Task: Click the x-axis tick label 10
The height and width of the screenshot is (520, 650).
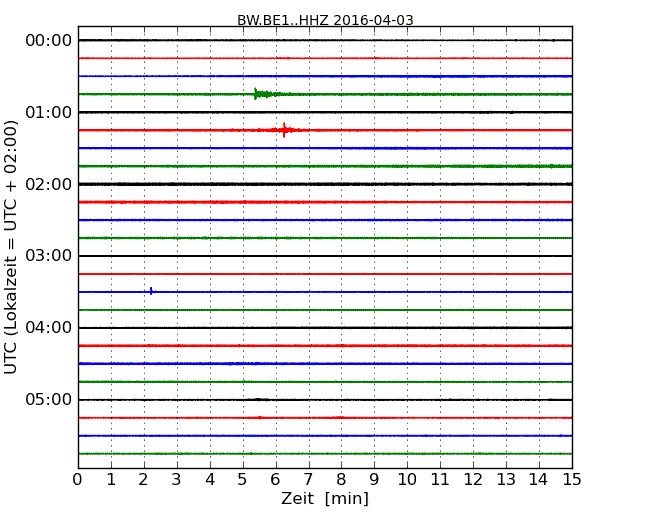Action: pyautogui.click(x=407, y=480)
